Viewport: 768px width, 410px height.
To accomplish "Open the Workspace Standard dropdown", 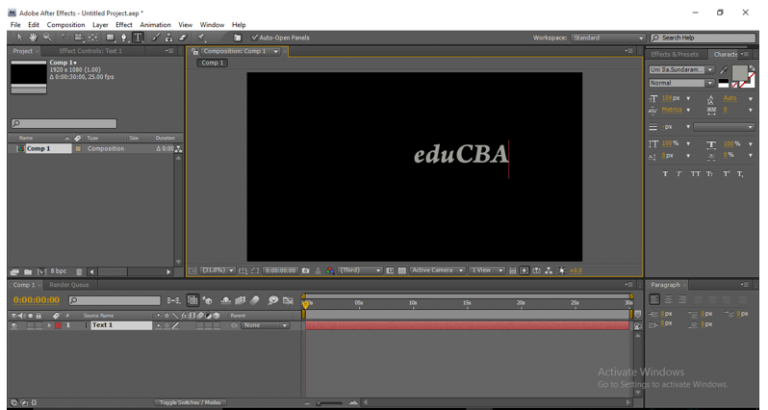I will point(607,38).
